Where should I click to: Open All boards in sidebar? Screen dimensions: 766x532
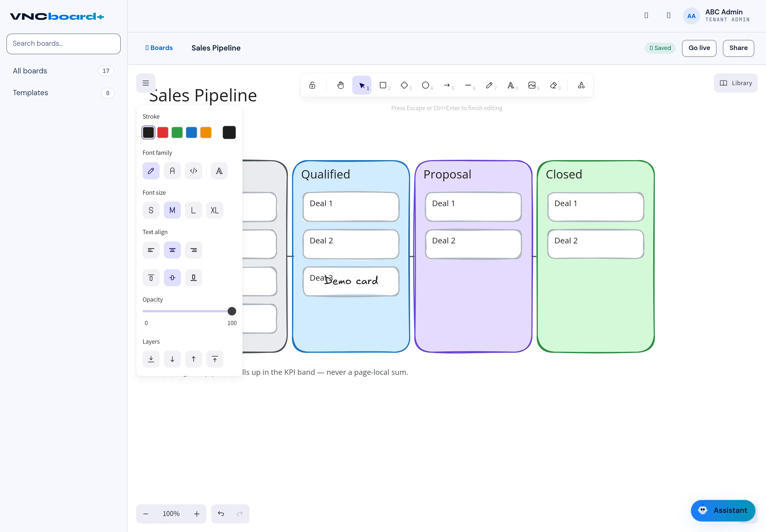pos(63,71)
